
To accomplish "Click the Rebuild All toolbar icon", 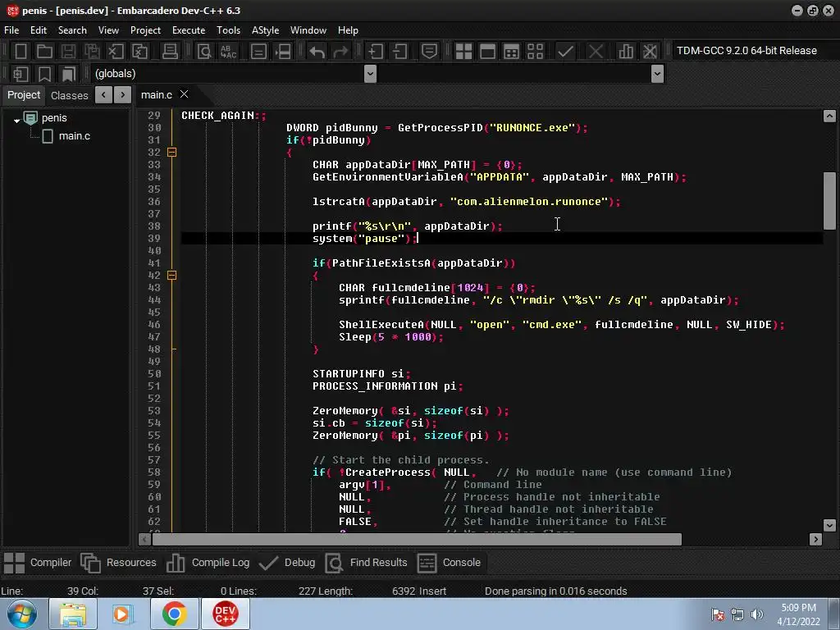I will tap(535, 52).
